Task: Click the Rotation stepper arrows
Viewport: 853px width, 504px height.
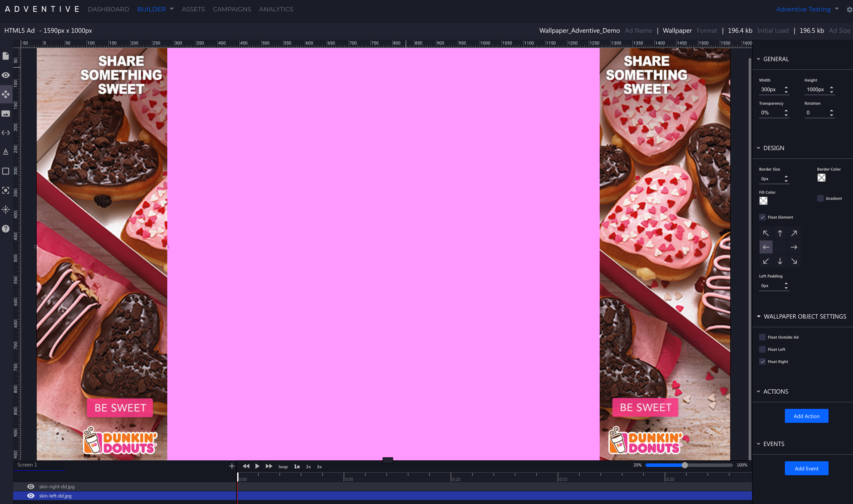Action: coord(832,113)
